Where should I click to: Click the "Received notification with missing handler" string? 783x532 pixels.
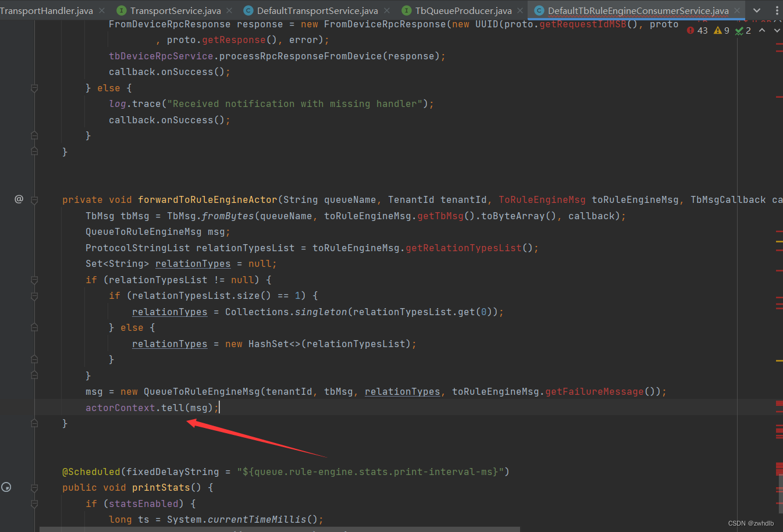tap(295, 104)
